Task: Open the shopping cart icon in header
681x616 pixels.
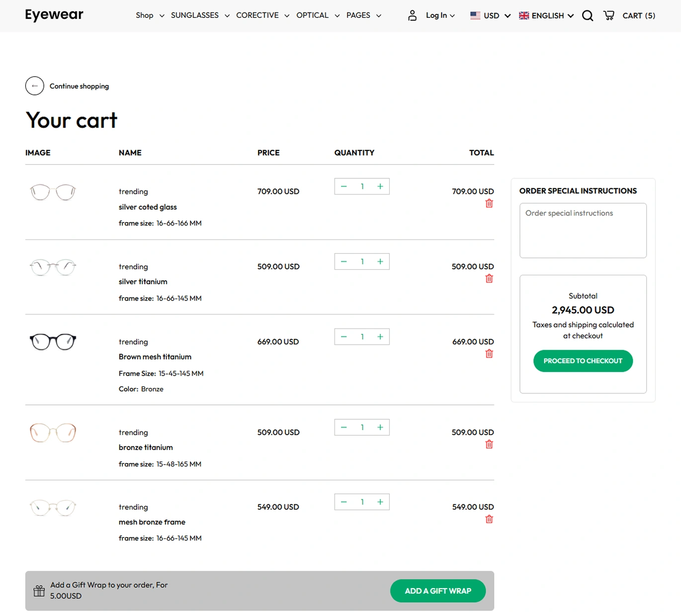Action: click(608, 15)
